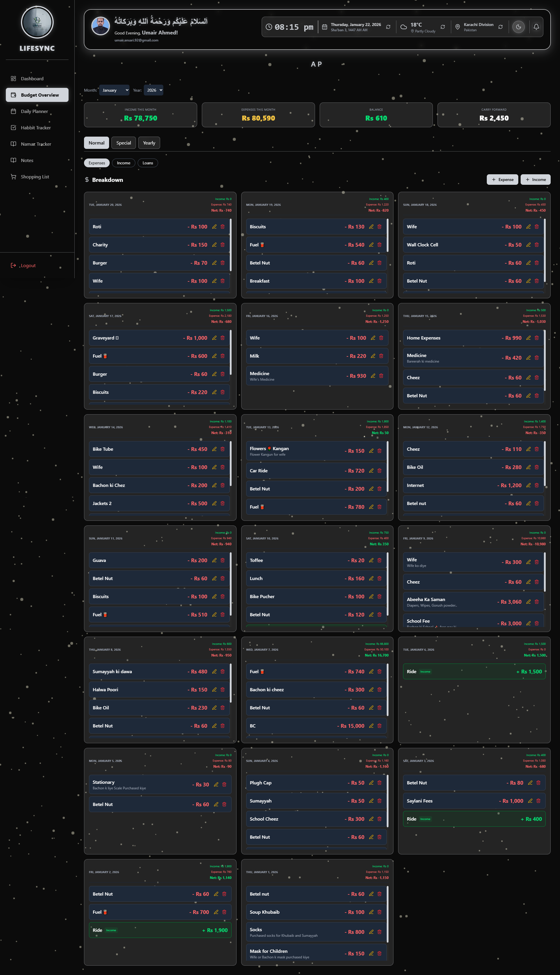This screenshot has width=560, height=975.
Task: Open notifications bell icon
Action: click(536, 27)
